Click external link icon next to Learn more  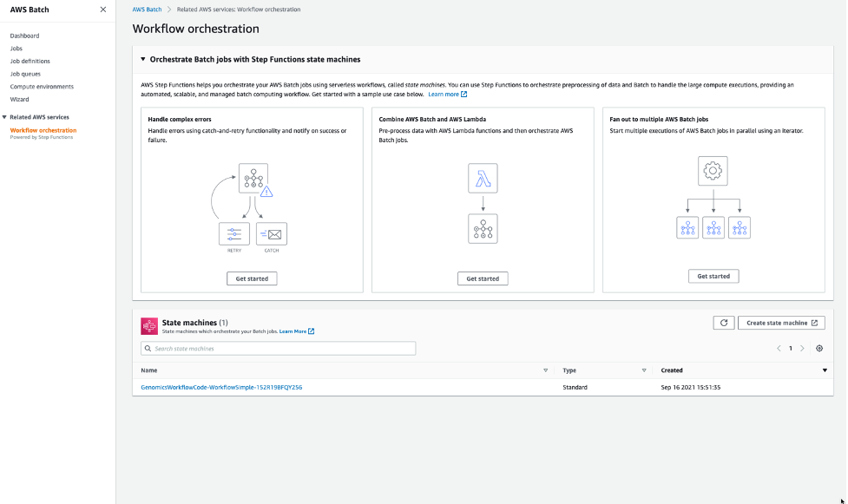point(464,94)
